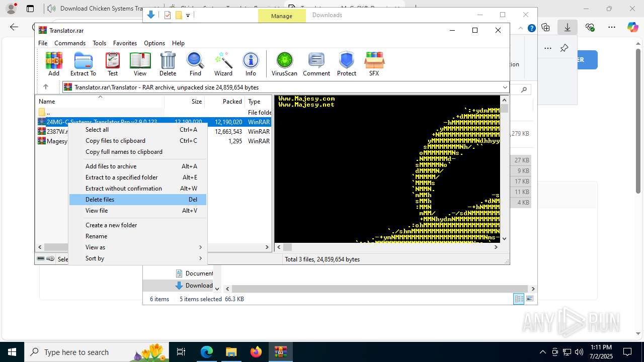Sort files by Size column header

(x=184, y=101)
